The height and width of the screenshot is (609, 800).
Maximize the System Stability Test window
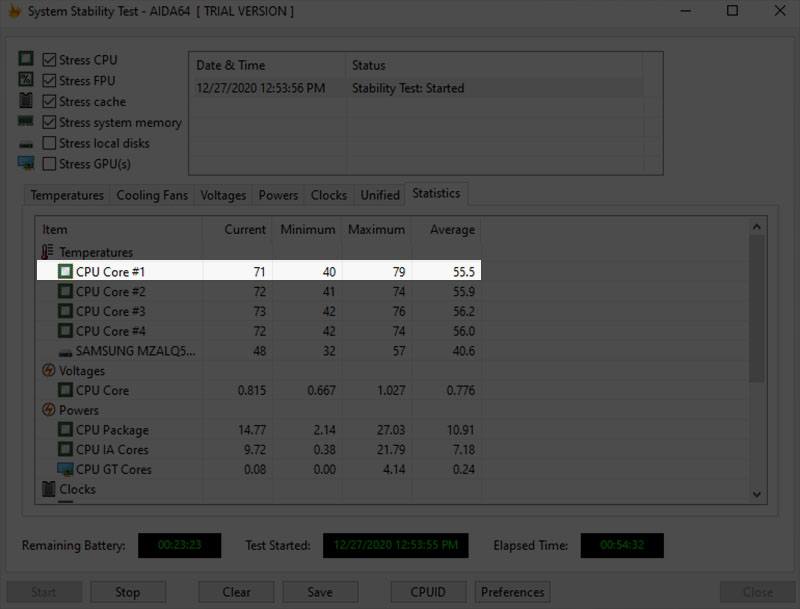(732, 11)
